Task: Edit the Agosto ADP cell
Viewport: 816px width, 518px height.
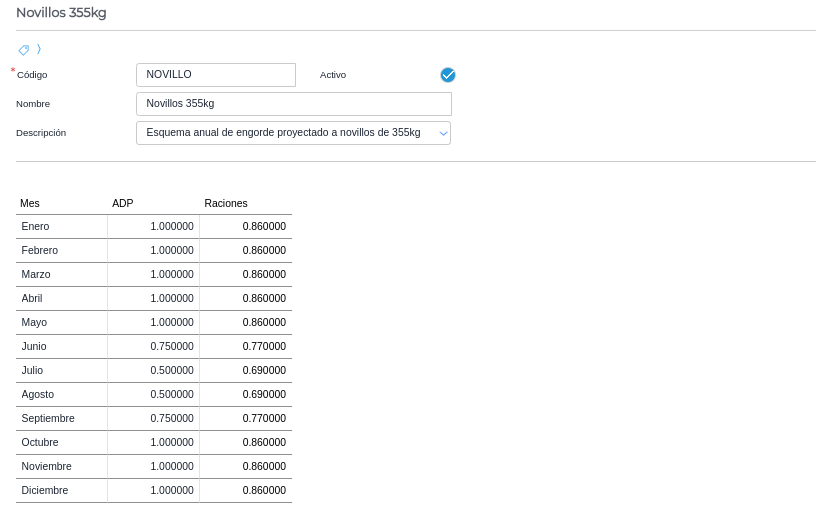Action: click(x=154, y=395)
